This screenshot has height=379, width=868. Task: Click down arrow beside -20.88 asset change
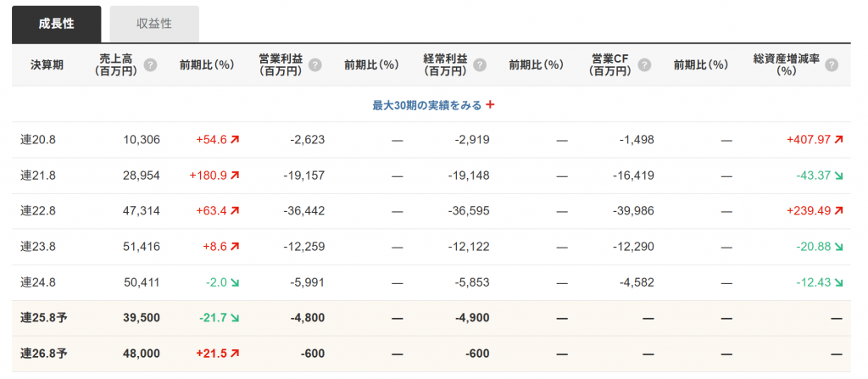click(x=838, y=247)
